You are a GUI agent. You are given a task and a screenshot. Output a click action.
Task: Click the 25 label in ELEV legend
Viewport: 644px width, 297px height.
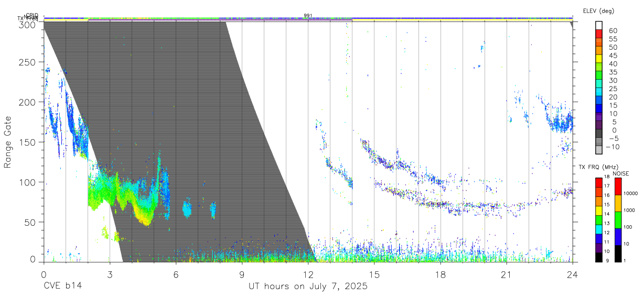[613, 89]
